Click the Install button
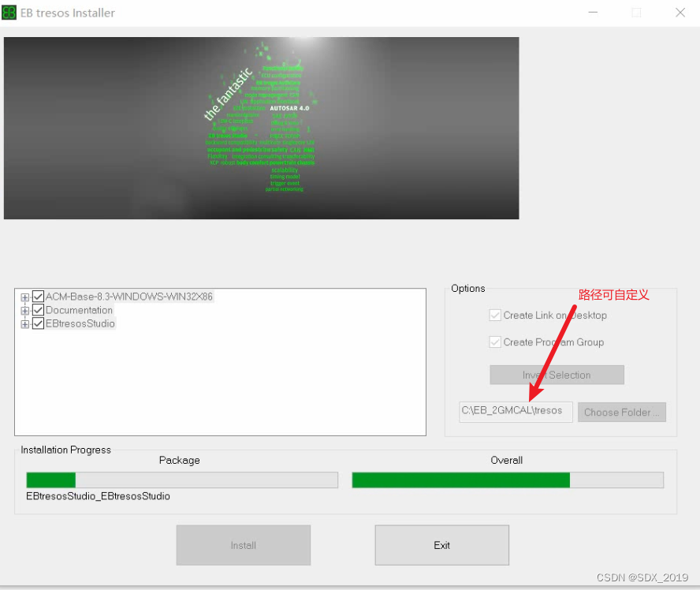The image size is (700, 590). point(244,545)
